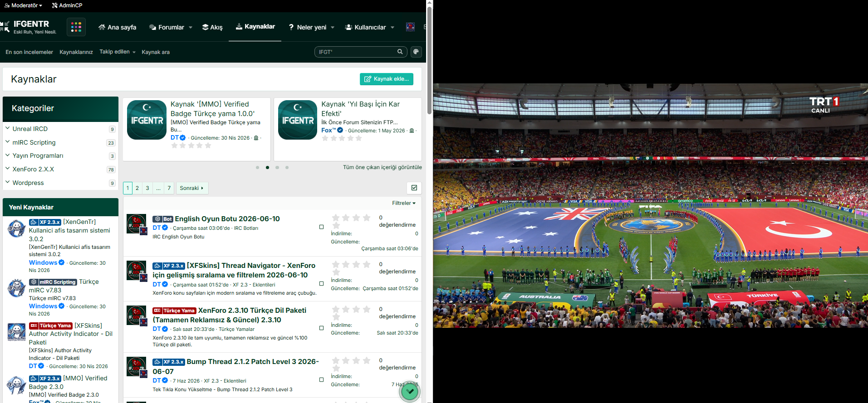The width and height of the screenshot is (868, 403).
Task: Open the Moderatör dropdown menu
Action: 23,5
